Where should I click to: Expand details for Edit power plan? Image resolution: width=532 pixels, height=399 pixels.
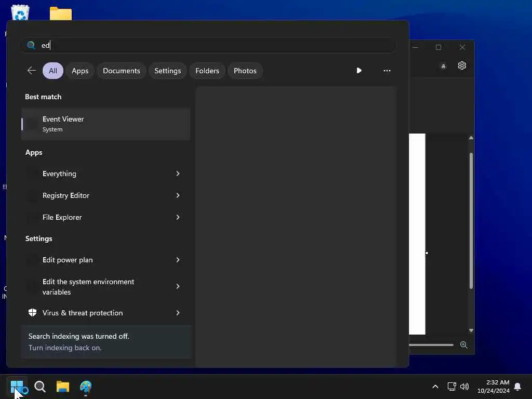[178, 260]
